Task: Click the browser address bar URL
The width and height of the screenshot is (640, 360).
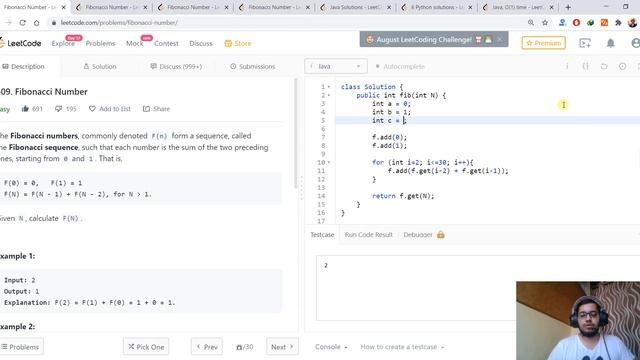Action: [x=119, y=23]
